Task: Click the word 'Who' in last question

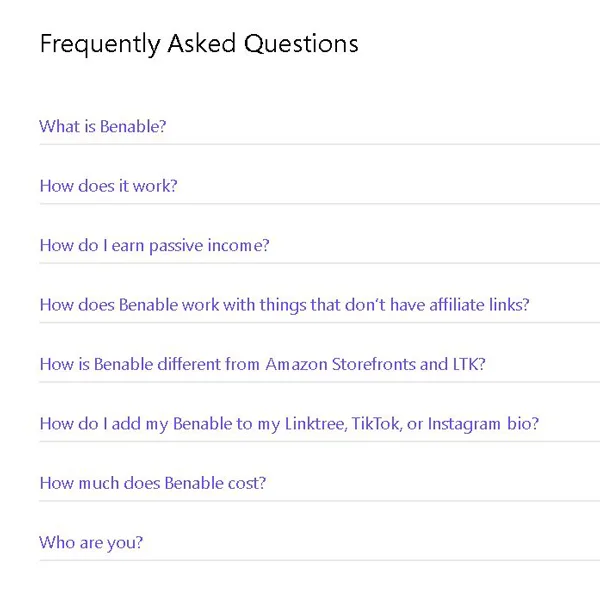Action: 56,543
